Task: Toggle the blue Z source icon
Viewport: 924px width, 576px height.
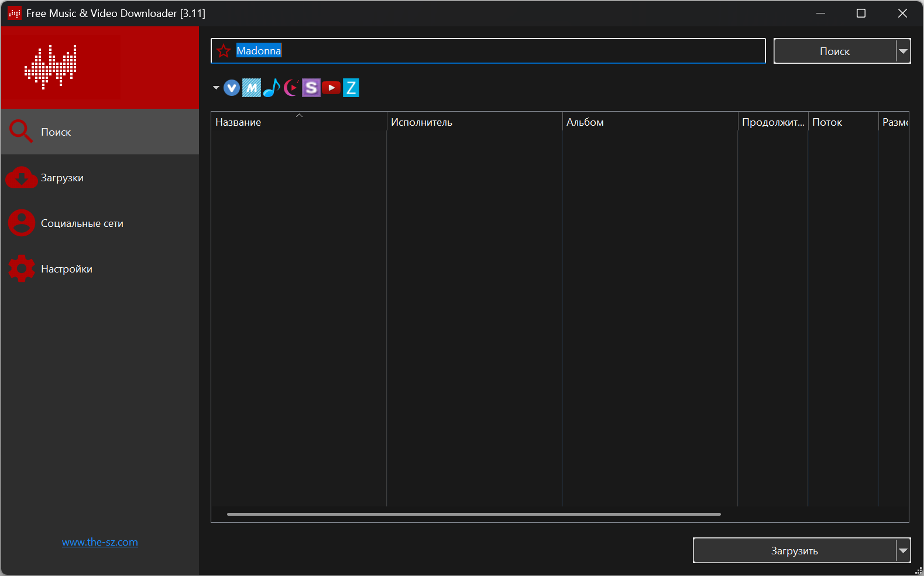Action: pos(351,88)
